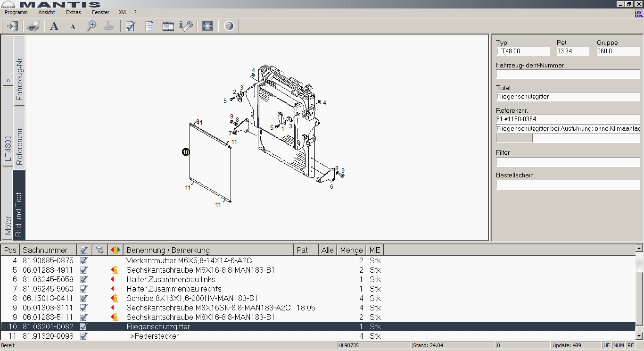Print the current parts page

[x=33, y=26]
